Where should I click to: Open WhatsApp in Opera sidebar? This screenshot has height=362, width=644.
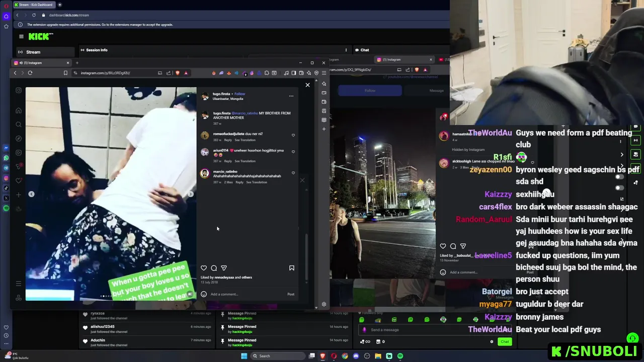tap(6, 158)
